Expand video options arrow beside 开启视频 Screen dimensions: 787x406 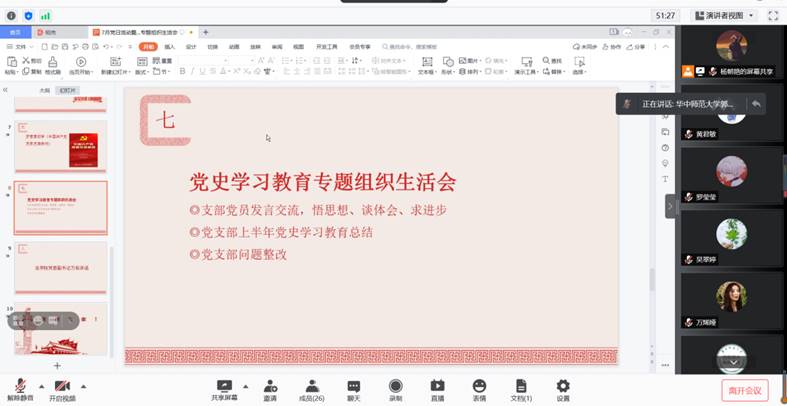point(83,386)
